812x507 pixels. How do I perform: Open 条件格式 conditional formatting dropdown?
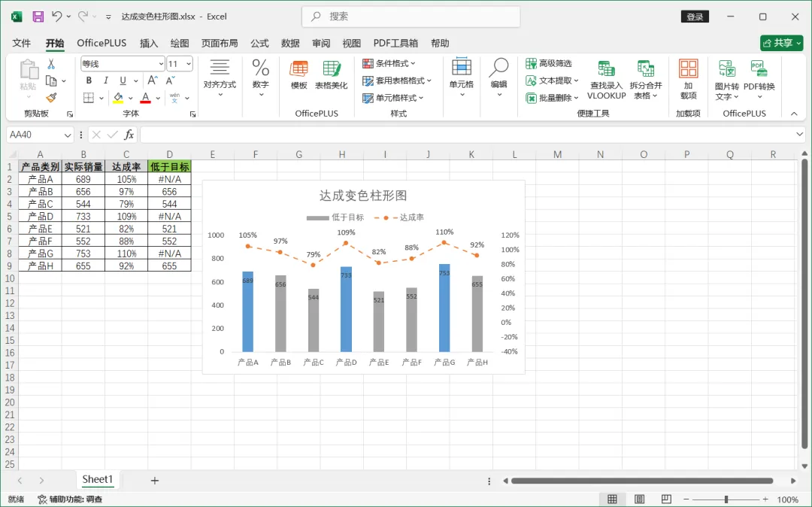pyautogui.click(x=389, y=63)
